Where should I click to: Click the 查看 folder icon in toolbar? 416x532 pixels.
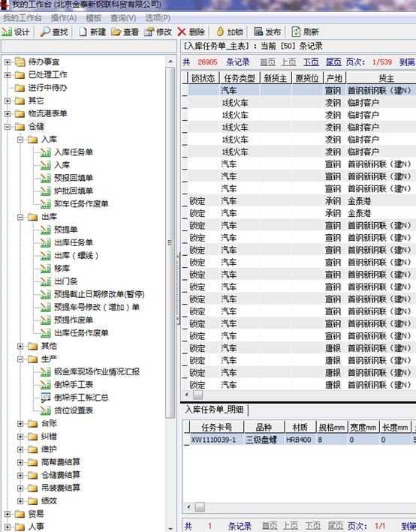click(116, 32)
